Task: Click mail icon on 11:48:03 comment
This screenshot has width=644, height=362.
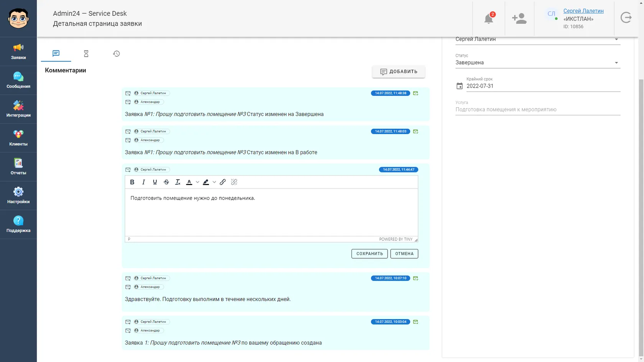Action: coord(416,131)
